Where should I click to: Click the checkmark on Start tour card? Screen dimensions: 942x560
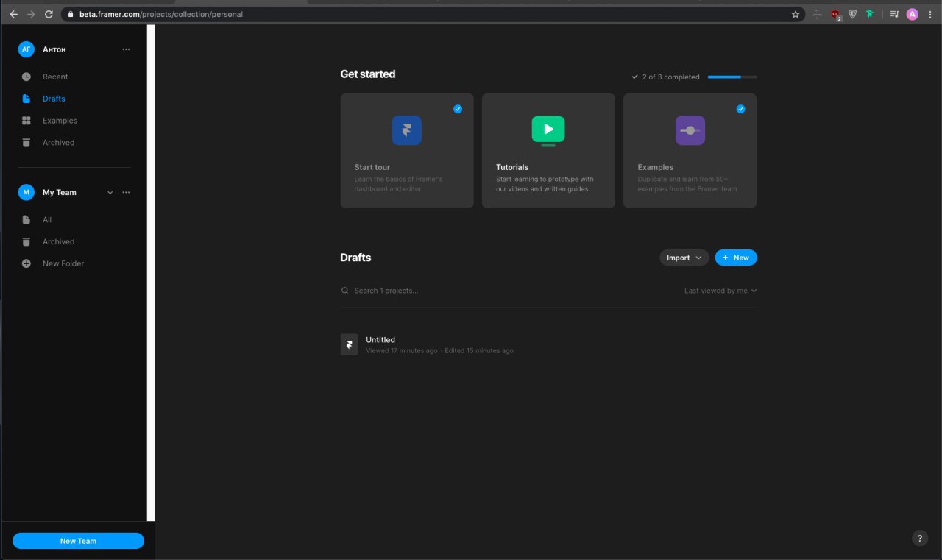pos(458,109)
